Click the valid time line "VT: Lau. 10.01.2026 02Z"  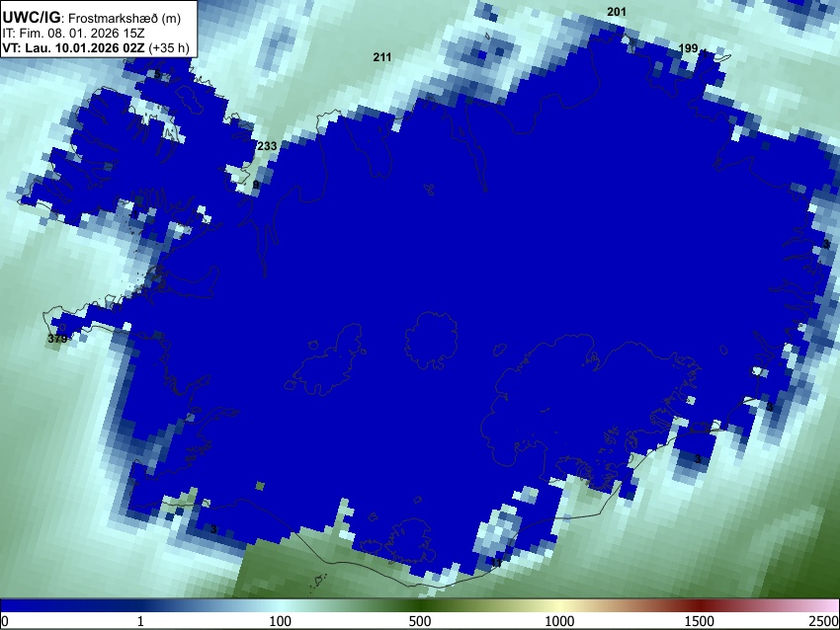click(74, 47)
